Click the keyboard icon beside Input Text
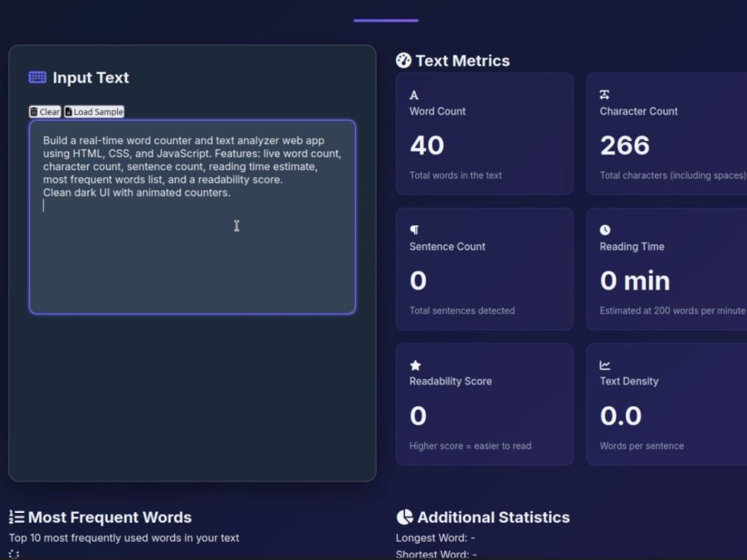This screenshot has width=747, height=560. [x=37, y=77]
